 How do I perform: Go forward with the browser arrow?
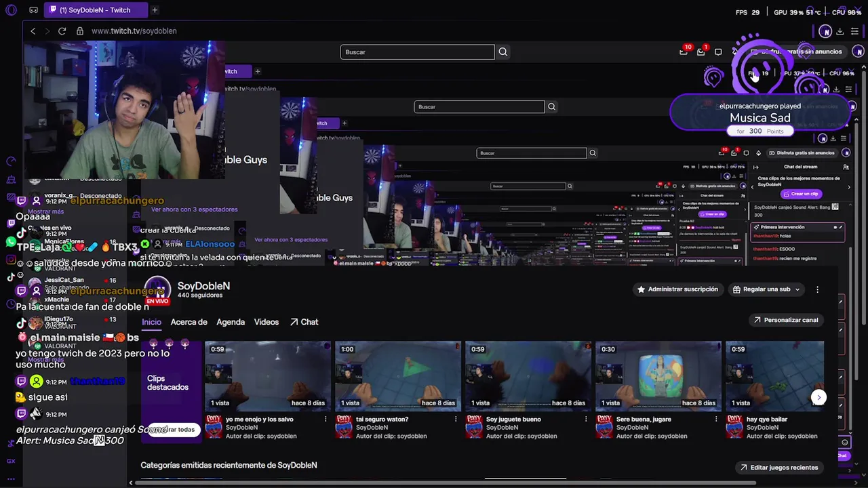(x=47, y=31)
